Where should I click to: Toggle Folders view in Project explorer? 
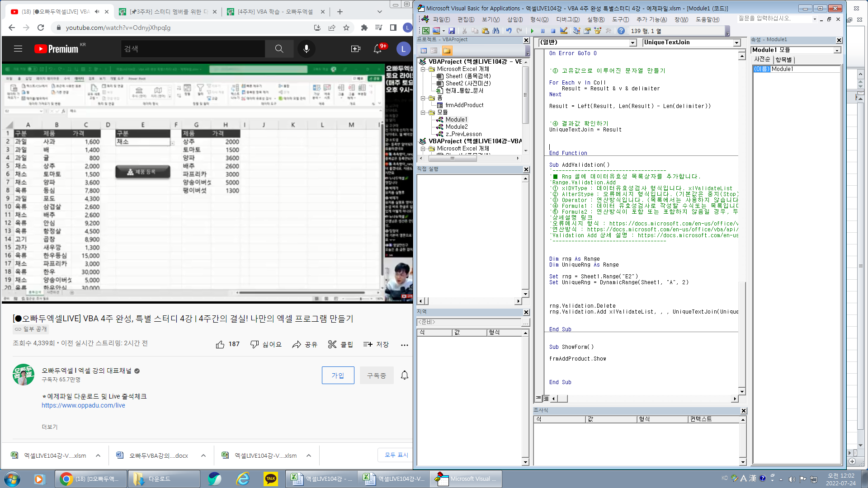coord(447,51)
